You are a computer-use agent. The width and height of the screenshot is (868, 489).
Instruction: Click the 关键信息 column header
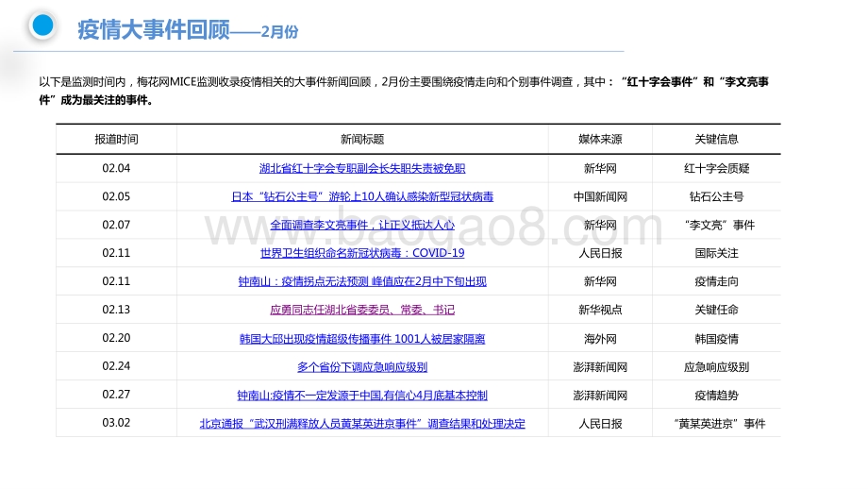(x=716, y=139)
